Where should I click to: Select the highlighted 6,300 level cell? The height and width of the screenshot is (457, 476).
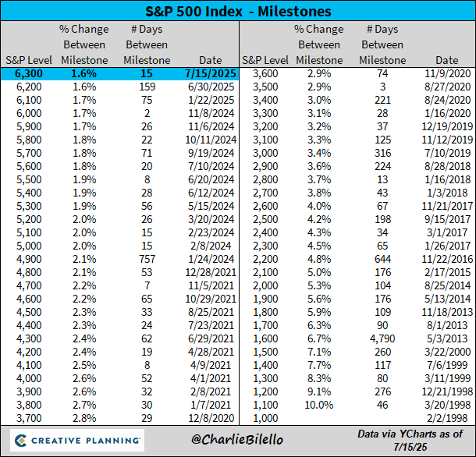(29, 73)
